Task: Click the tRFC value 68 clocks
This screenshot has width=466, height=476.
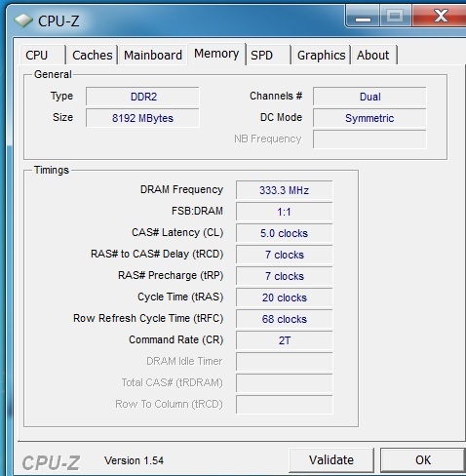Action: (284, 319)
